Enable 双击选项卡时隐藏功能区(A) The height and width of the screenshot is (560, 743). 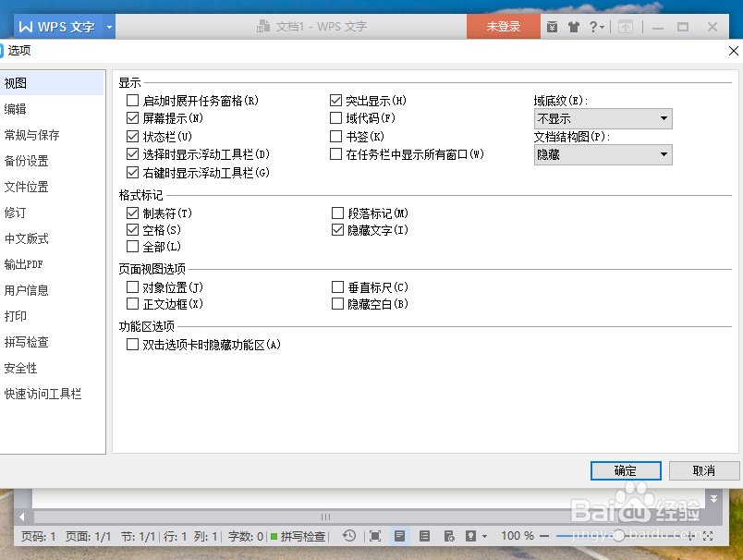click(133, 345)
